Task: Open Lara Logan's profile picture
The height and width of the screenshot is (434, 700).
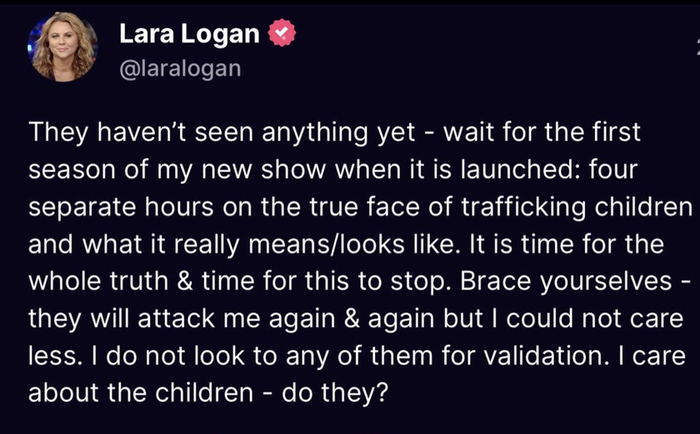Action: click(x=63, y=47)
